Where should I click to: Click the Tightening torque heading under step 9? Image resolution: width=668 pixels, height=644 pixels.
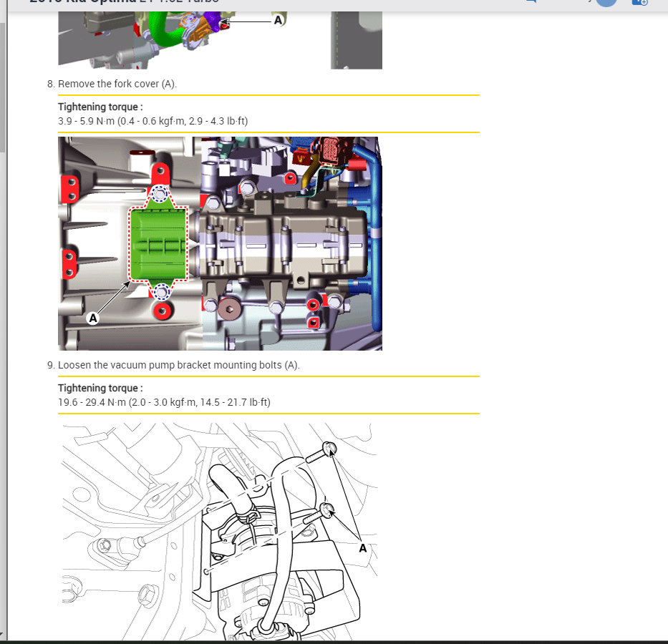[100, 388]
